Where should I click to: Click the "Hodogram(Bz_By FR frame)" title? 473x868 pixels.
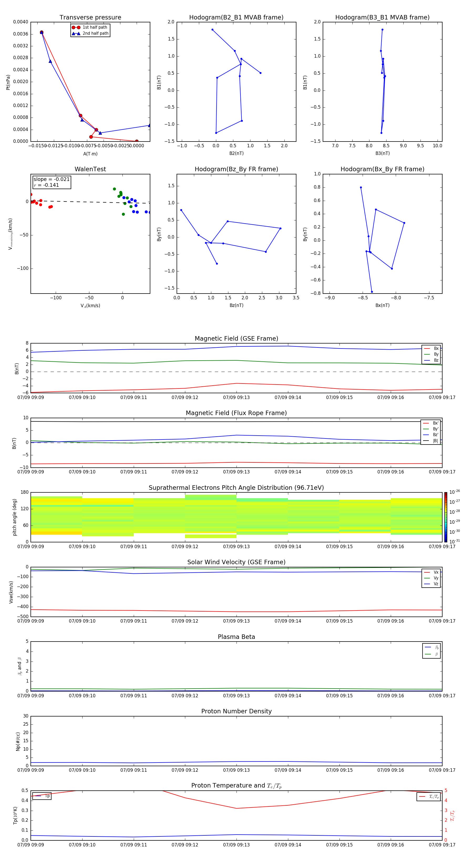point(236,169)
